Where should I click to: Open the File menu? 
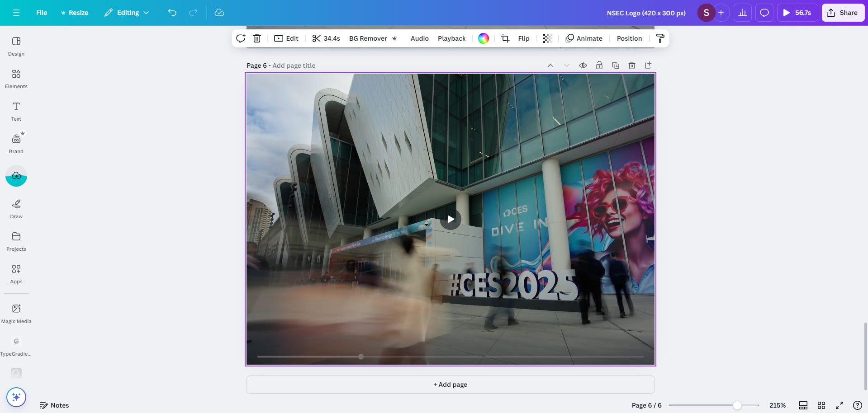click(x=42, y=13)
